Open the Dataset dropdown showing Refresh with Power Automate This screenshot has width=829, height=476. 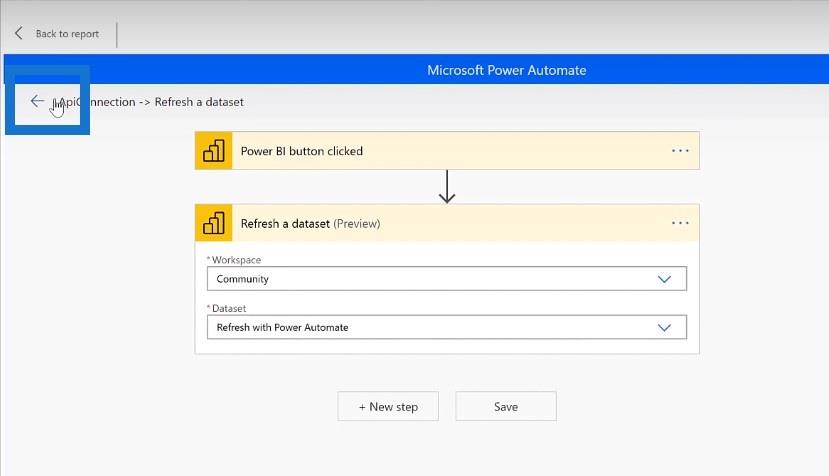click(447, 327)
